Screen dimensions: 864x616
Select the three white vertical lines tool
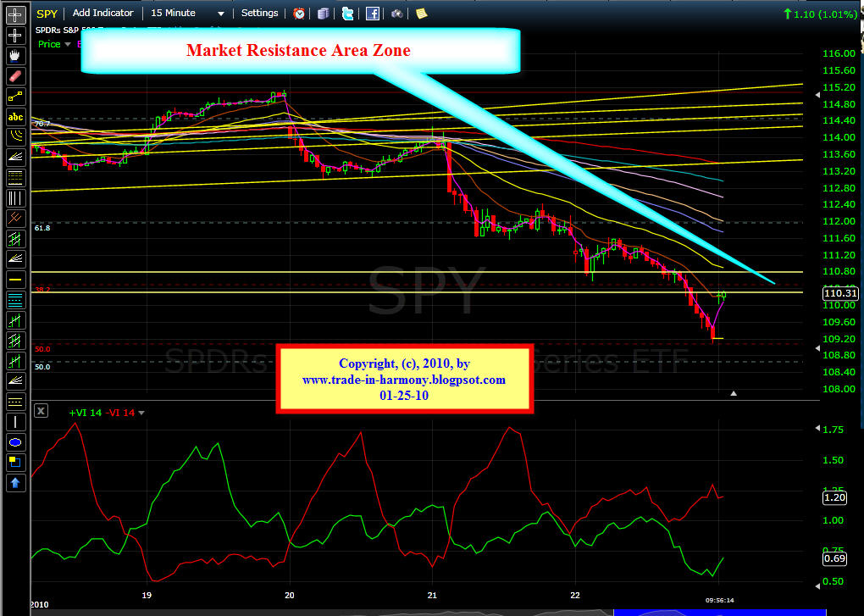[15, 197]
